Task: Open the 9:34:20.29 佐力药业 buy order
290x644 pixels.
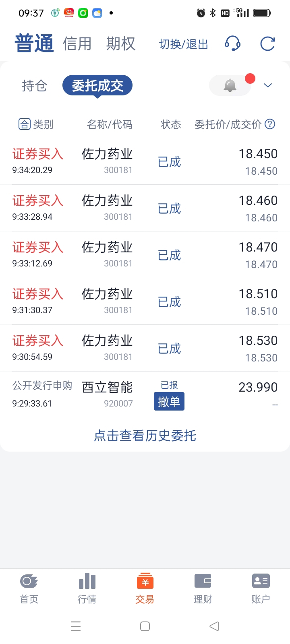Action: pyautogui.click(x=145, y=161)
